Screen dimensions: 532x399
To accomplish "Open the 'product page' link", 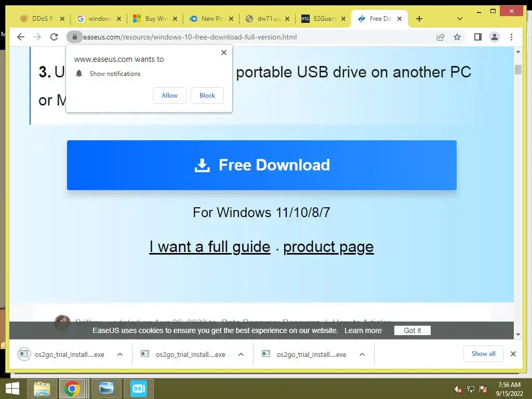I will click(328, 247).
